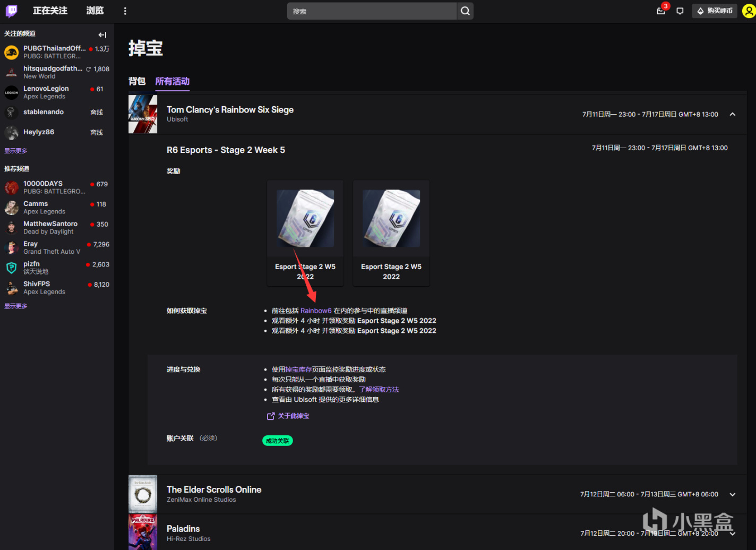
Task: Open the 了解领取方法 link
Action: point(379,390)
